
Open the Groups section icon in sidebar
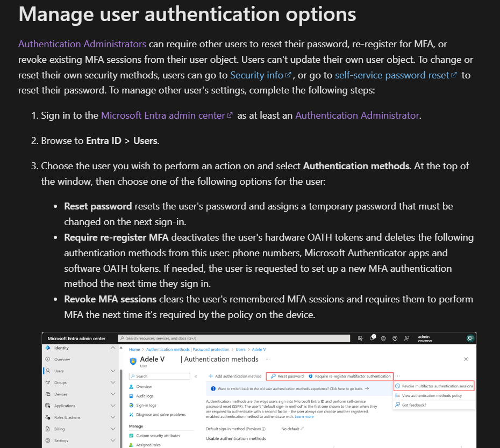tap(48, 382)
